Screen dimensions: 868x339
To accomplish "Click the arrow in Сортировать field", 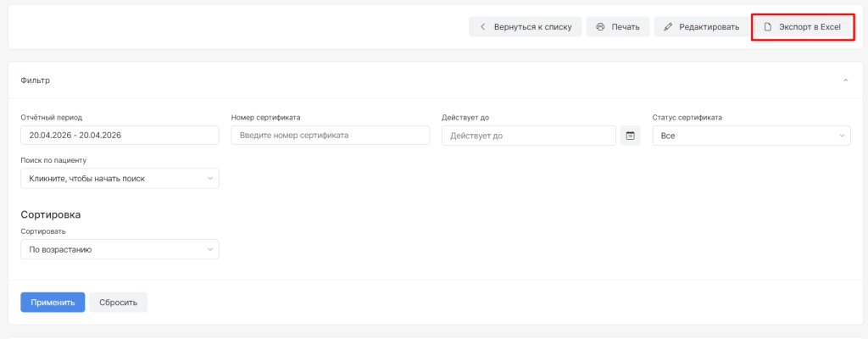I will coord(209,249).
